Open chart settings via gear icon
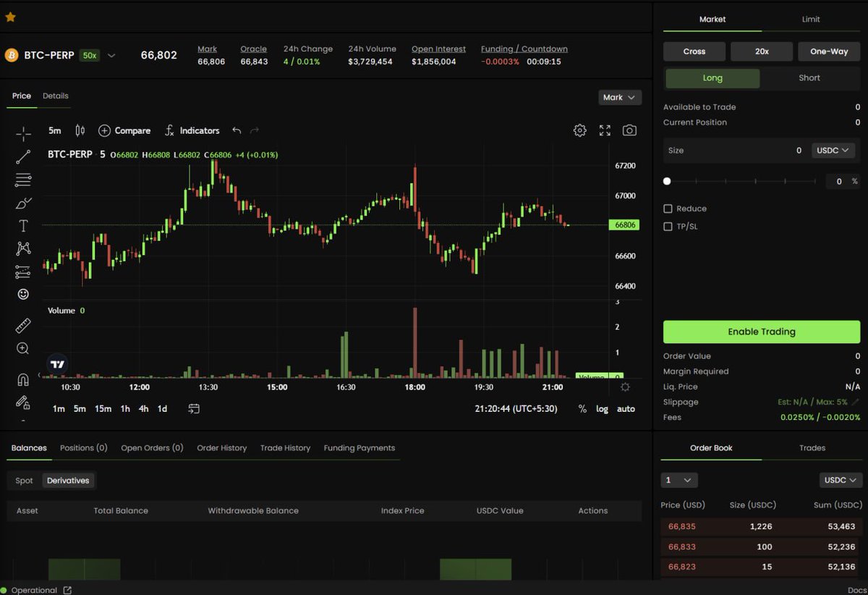 point(579,130)
